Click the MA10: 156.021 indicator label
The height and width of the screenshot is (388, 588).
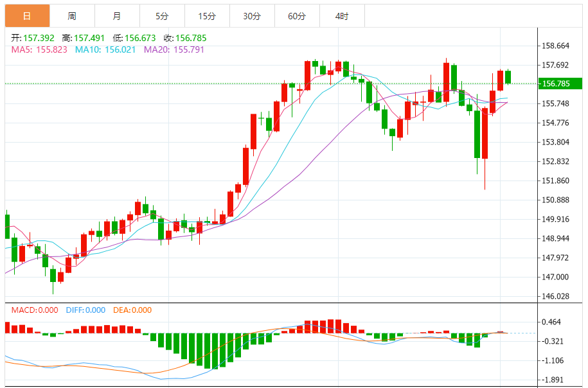[x=105, y=49]
